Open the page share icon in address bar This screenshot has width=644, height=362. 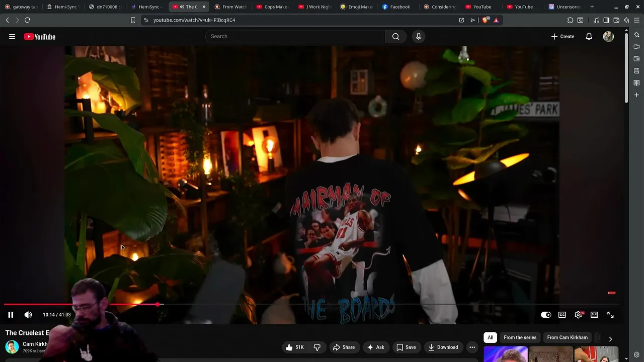pyautogui.click(x=461, y=20)
